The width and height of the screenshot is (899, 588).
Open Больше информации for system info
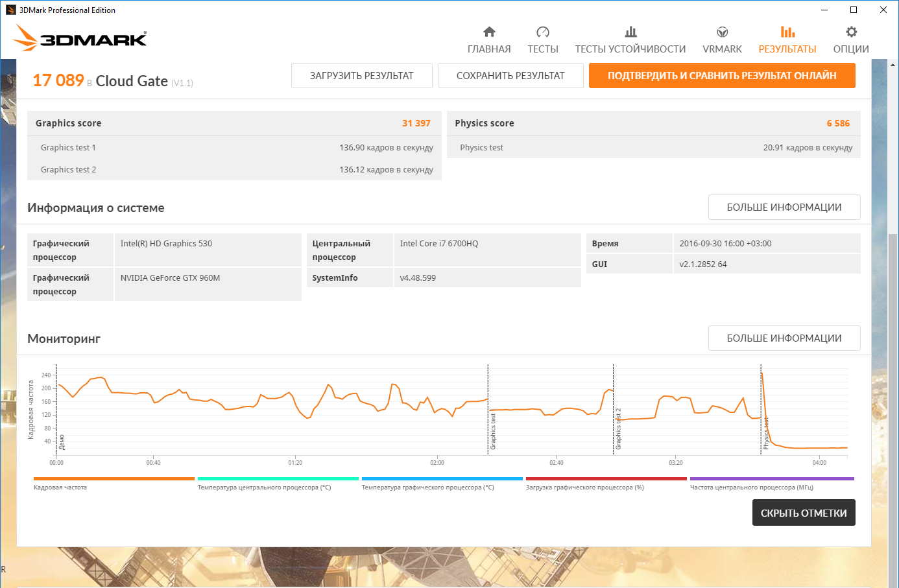pyautogui.click(x=784, y=207)
